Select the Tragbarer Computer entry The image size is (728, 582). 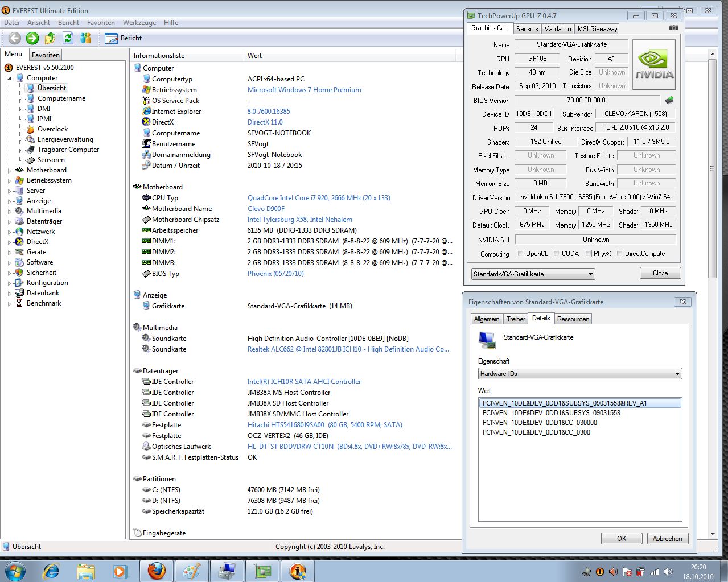[68, 150]
